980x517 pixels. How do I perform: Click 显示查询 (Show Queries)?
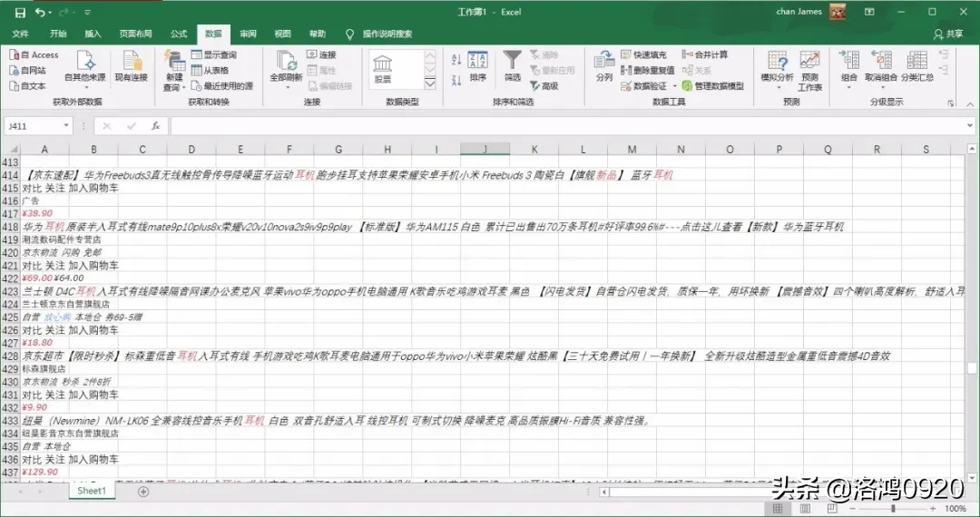pyautogui.click(x=214, y=55)
